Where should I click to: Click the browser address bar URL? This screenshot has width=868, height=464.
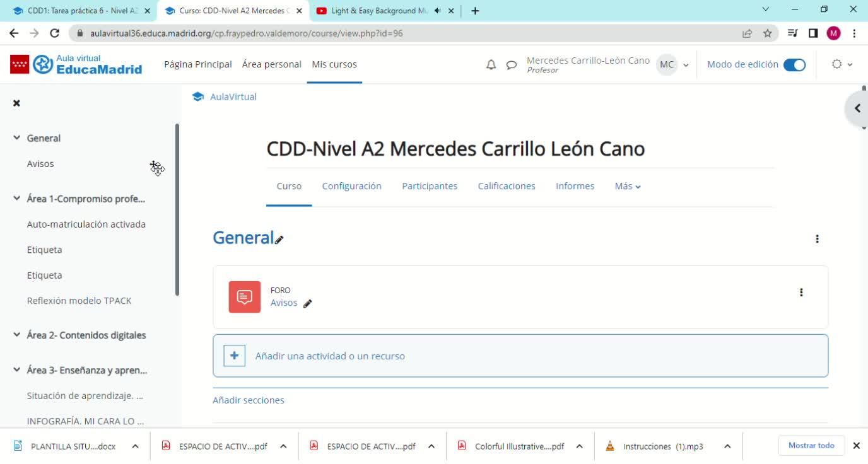click(246, 33)
